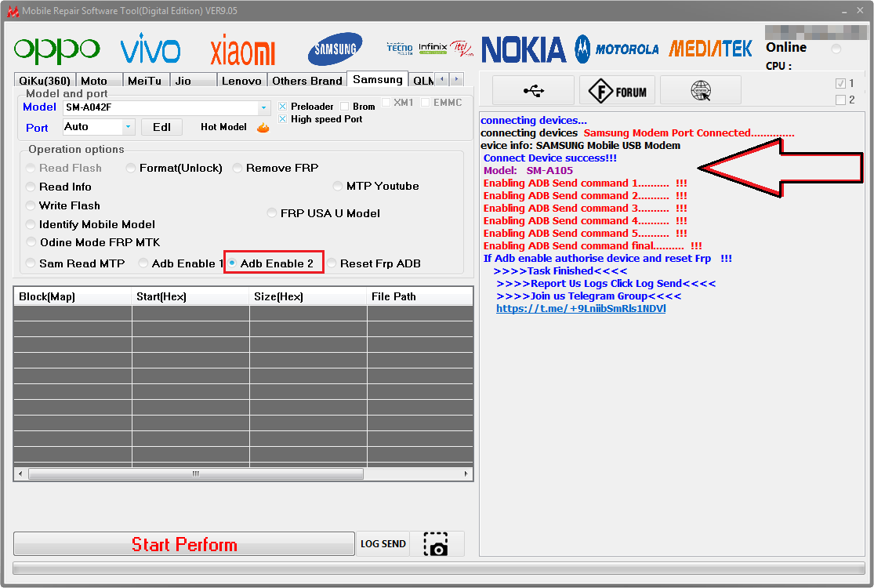This screenshot has height=588, width=874.
Task: Open the Port Auto dropdown
Action: pyautogui.click(x=128, y=127)
